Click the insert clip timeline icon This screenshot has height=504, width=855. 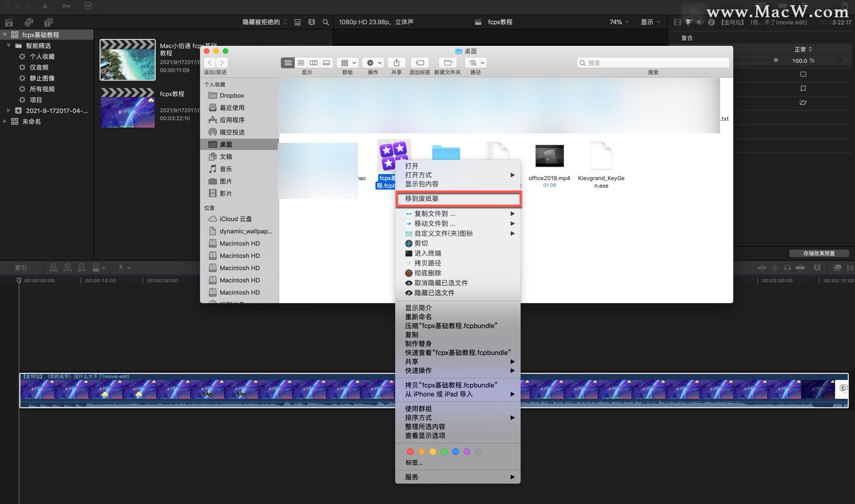tap(67, 267)
